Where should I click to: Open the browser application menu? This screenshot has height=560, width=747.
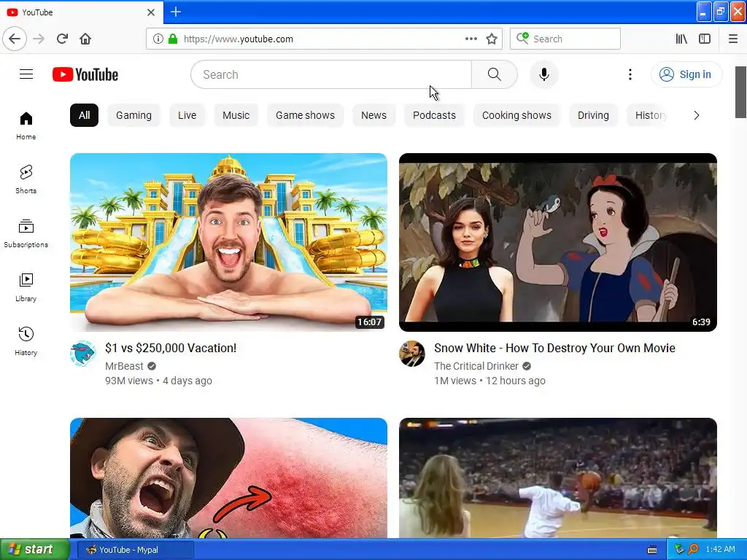click(733, 39)
